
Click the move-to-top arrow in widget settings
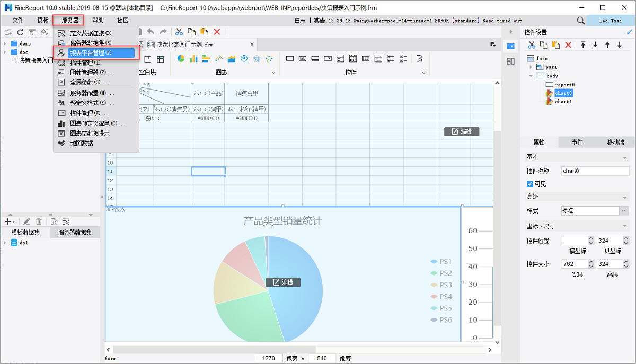[x=583, y=45]
